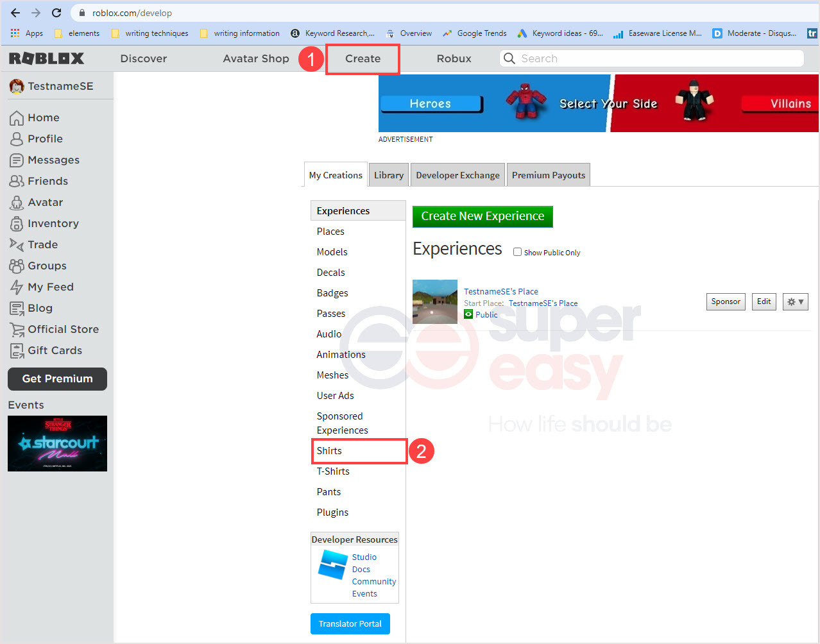This screenshot has height=644, width=820.
Task: Click the Blog icon in the sidebar
Action: 17,308
